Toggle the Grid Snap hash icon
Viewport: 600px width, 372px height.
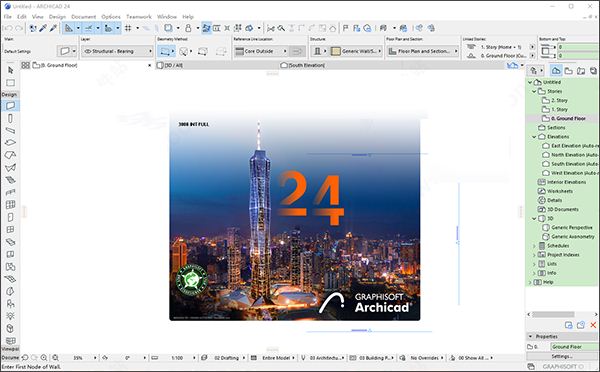[128, 28]
